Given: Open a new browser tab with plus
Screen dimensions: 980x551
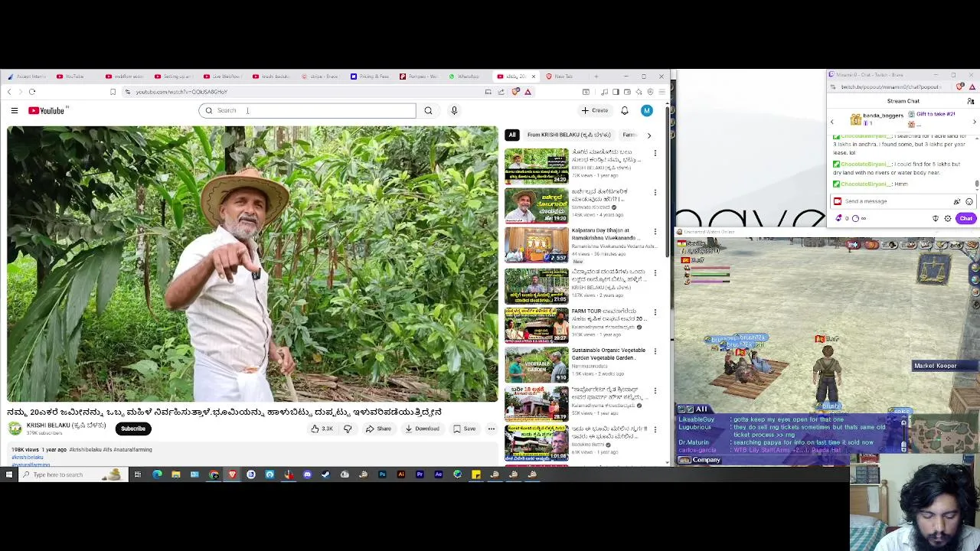Looking at the screenshot, I should pos(596,77).
